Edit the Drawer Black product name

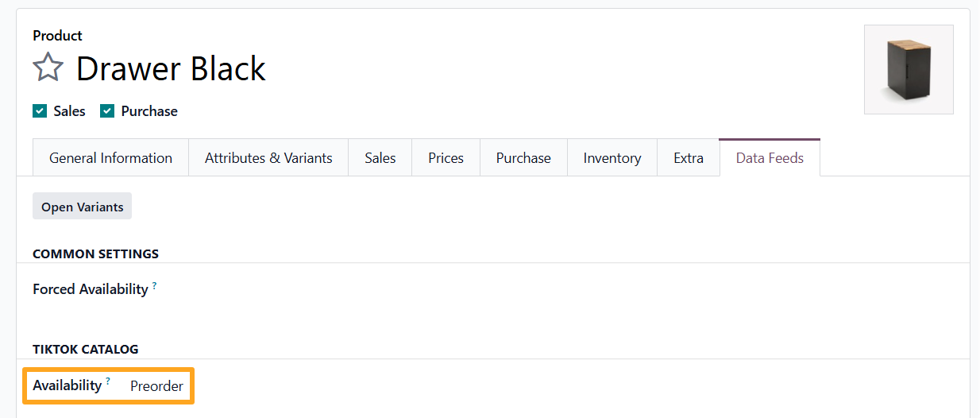click(x=171, y=69)
